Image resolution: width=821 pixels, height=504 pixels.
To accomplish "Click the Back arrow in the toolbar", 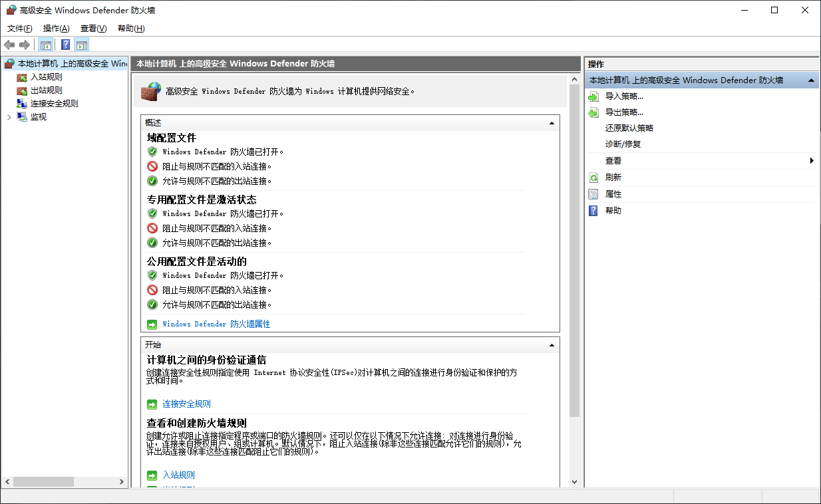I will point(9,45).
